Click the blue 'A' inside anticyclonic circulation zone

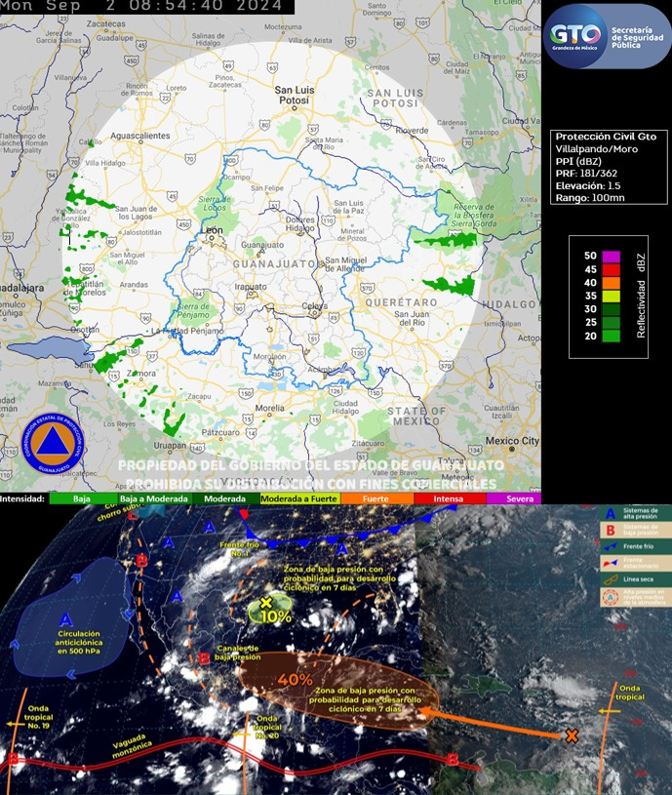point(66,620)
